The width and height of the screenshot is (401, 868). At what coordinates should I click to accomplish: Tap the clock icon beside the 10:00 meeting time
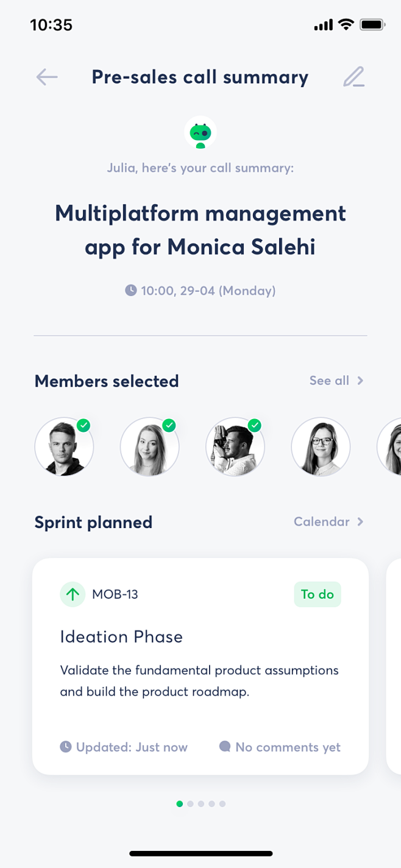tap(131, 291)
